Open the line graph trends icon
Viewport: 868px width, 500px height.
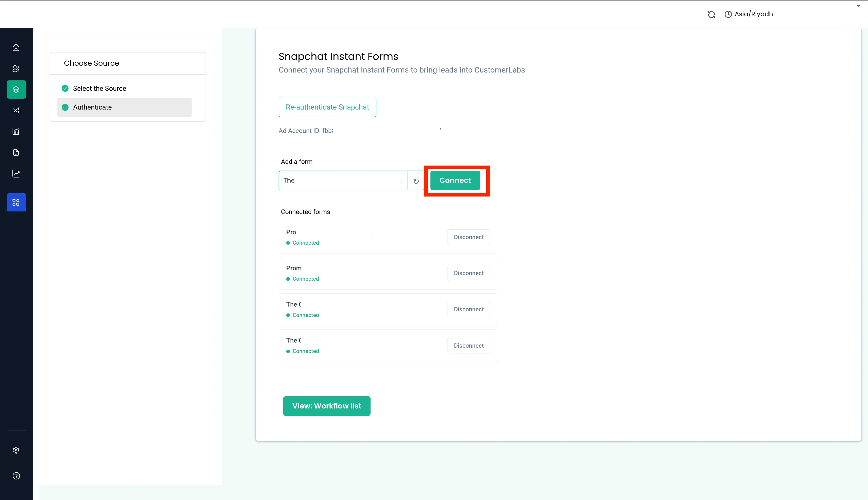tap(16, 174)
